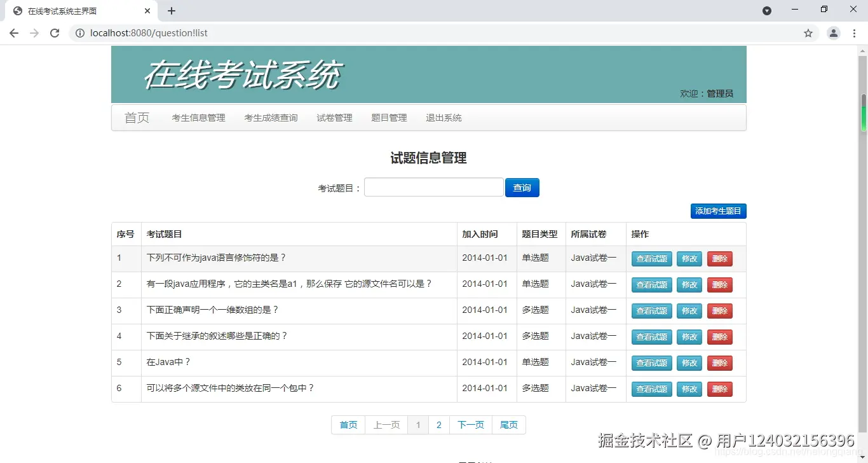The image size is (868, 463).
Task: Open 试卷管理 menu
Action: pyautogui.click(x=334, y=118)
